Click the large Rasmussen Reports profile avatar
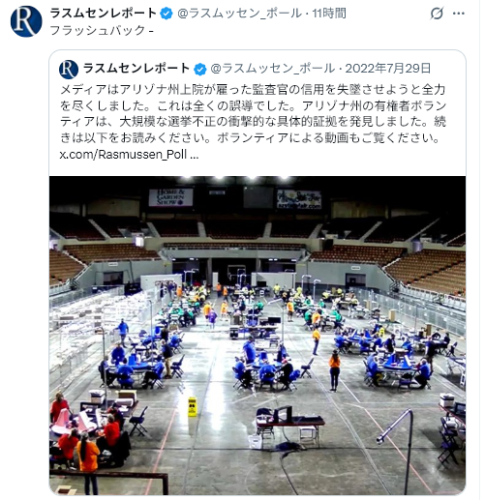Image resolution: width=485 pixels, height=500 pixels. 26,21
